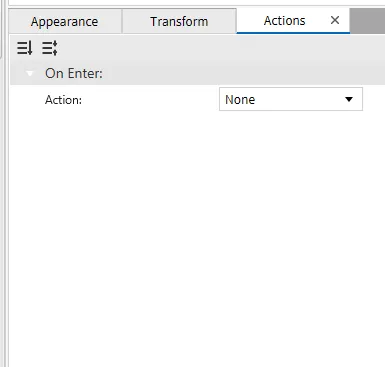385x367 pixels.
Task: Click the black arrow of the Action combo box
Action: point(349,99)
